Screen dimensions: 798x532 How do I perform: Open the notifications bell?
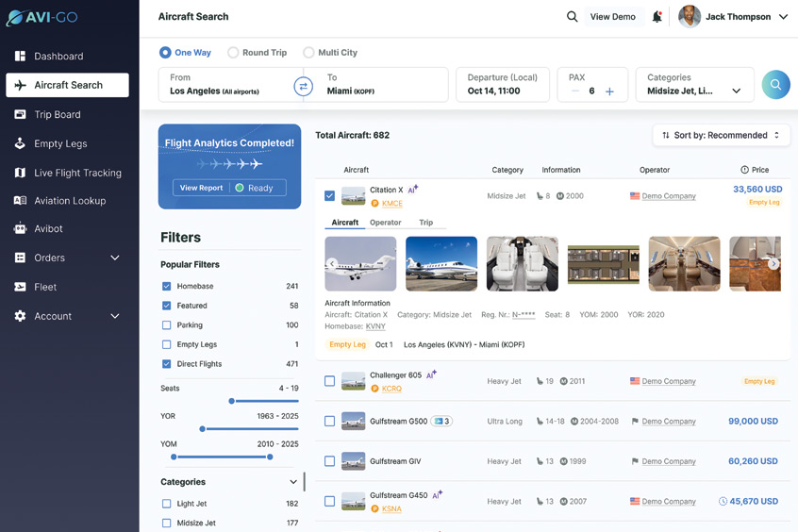point(657,17)
